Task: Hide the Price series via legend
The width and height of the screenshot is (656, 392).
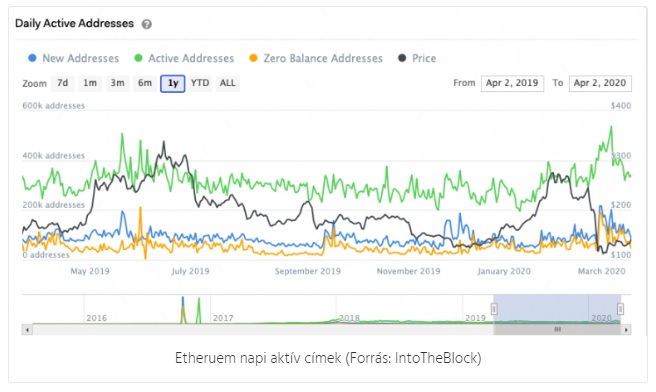Action: point(417,58)
